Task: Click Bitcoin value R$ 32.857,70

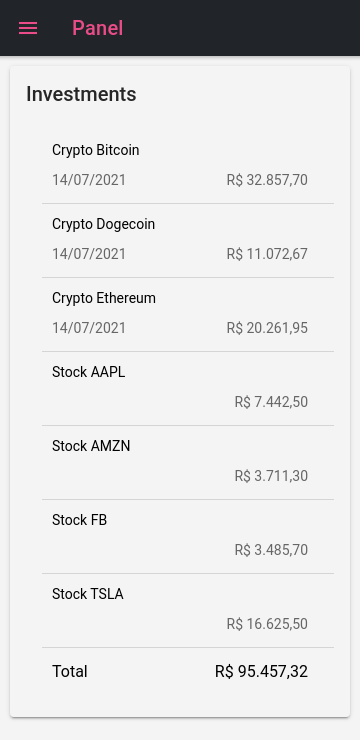Action: point(267,180)
